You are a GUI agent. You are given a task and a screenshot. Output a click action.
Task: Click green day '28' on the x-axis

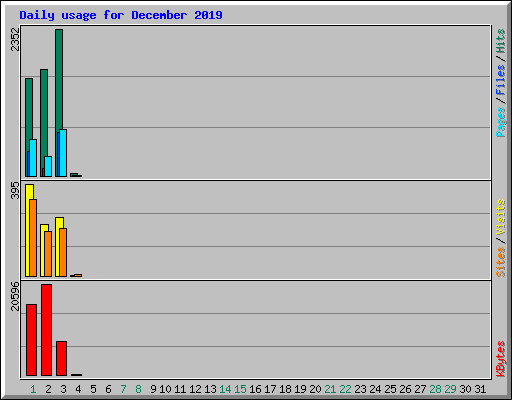435,389
